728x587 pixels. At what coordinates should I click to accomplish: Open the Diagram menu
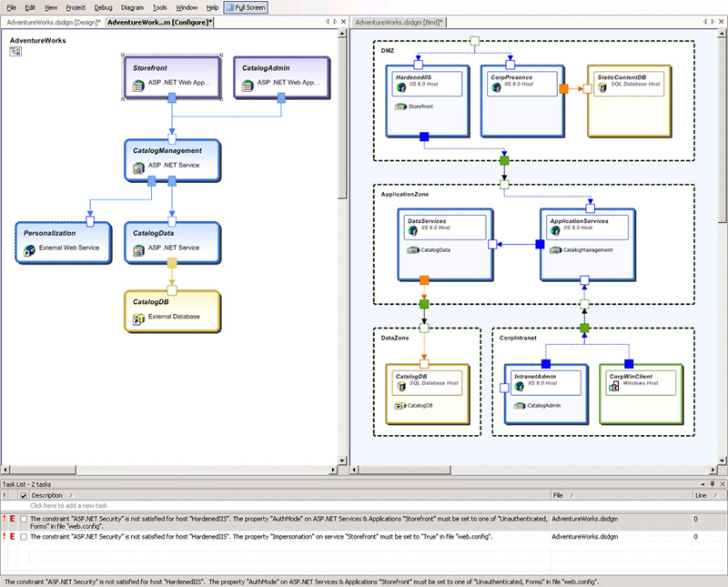132,7
